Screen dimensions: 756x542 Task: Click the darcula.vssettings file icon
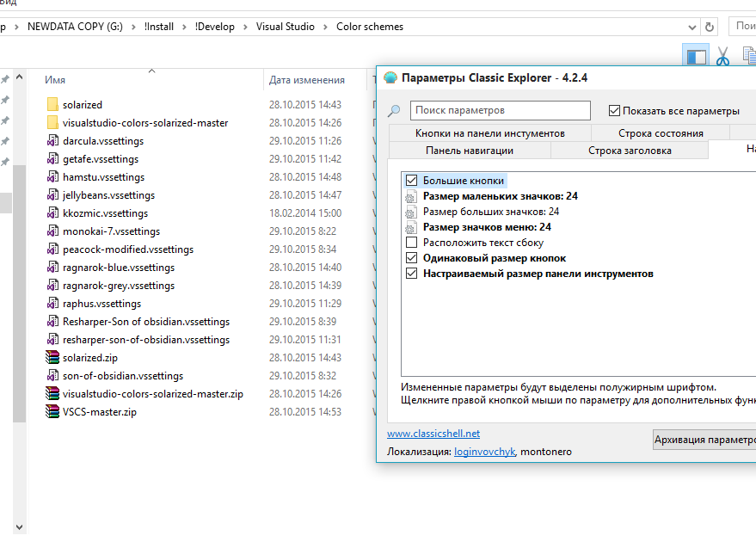coord(52,141)
